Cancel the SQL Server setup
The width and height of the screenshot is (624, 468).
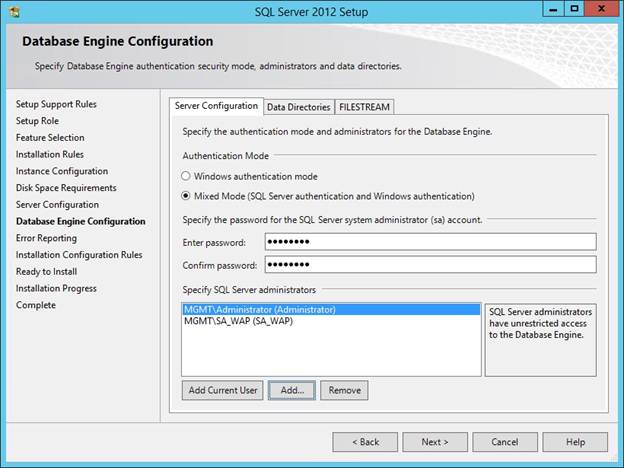click(x=505, y=442)
